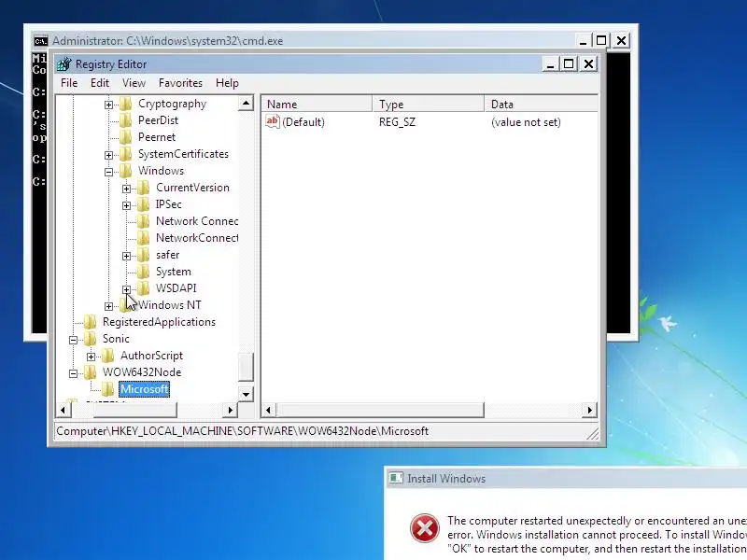
Task: Expand the CurrentVersion key
Action: coord(126,189)
